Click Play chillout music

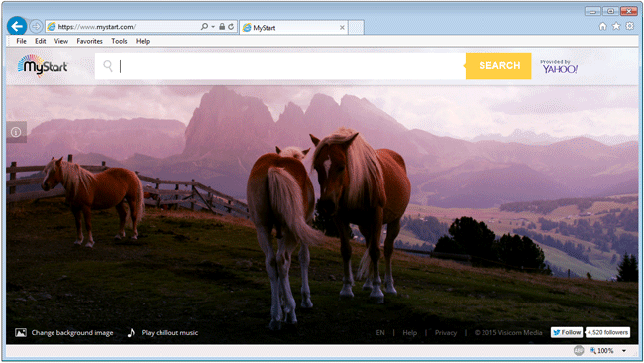coord(169,333)
